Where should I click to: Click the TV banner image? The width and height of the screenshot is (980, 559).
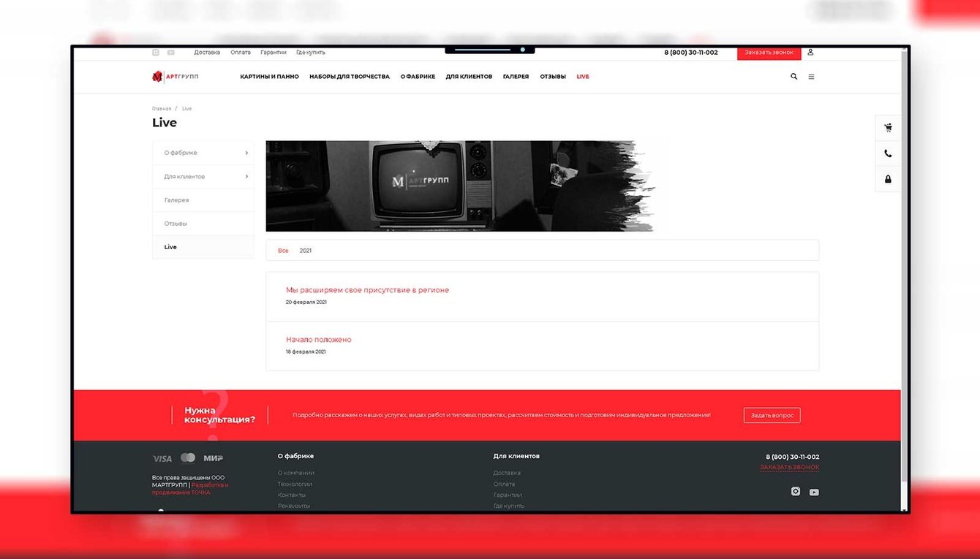(461, 186)
